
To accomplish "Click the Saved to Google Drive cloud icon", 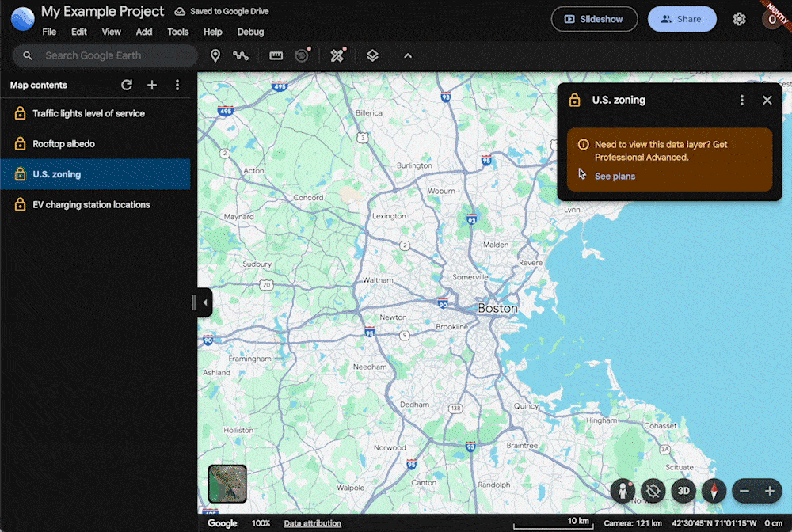I will point(180,11).
